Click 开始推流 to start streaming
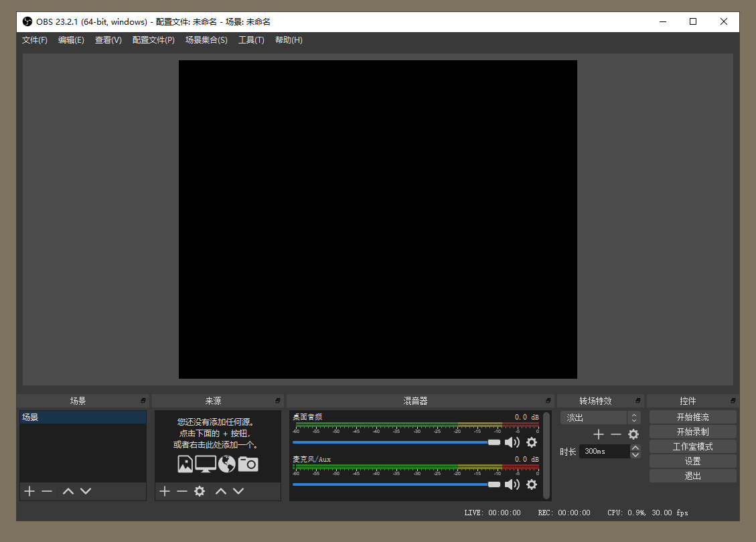This screenshot has width=756, height=542. point(692,417)
